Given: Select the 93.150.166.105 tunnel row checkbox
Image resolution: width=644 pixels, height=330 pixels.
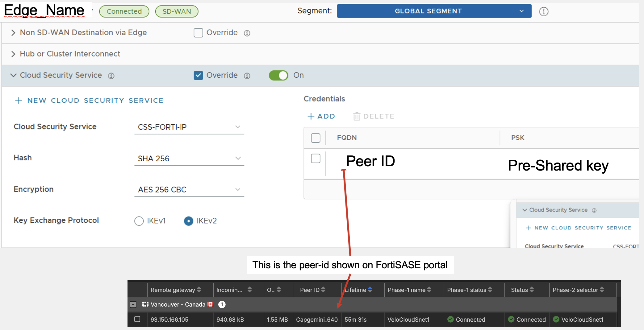Looking at the screenshot, I should click(137, 319).
